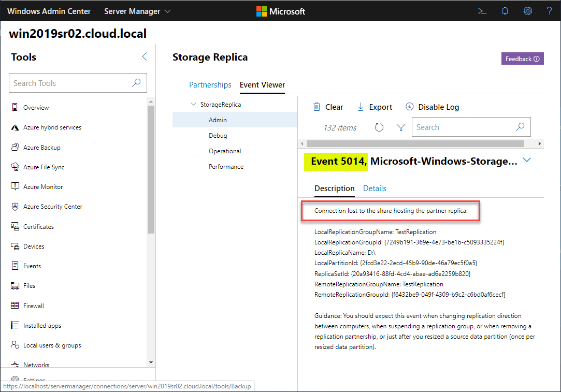Click the help question mark icon
Image resolution: width=561 pixels, height=392 pixels.
549,11
